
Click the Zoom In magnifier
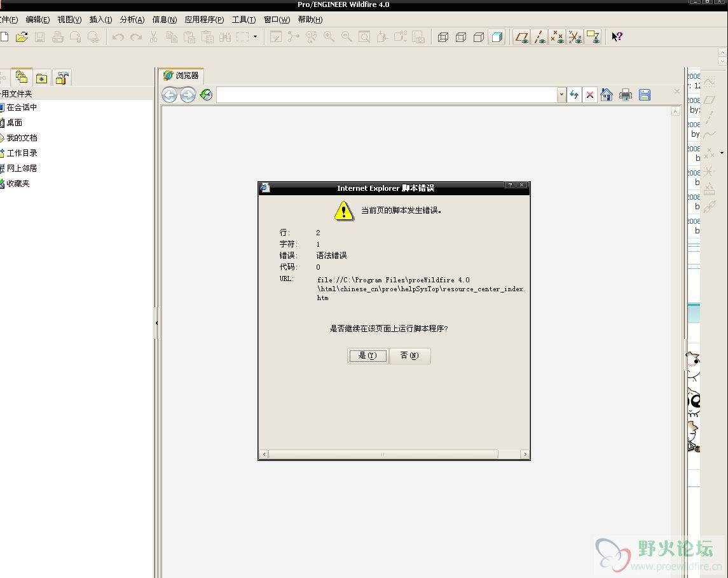tap(329, 37)
